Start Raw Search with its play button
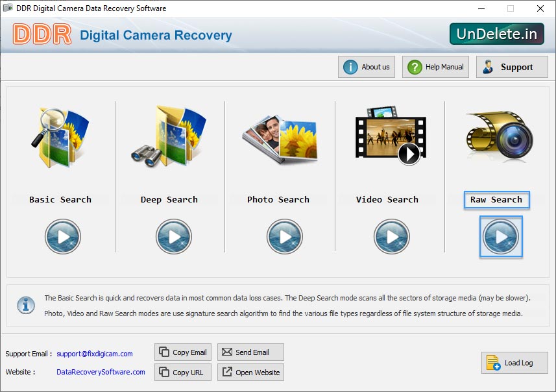556x392 pixels. [x=501, y=236]
